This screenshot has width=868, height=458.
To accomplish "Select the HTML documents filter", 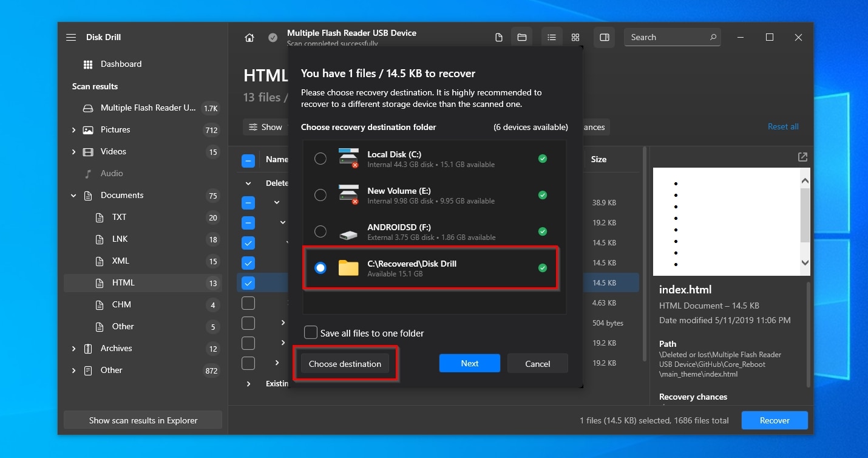I will (x=143, y=282).
